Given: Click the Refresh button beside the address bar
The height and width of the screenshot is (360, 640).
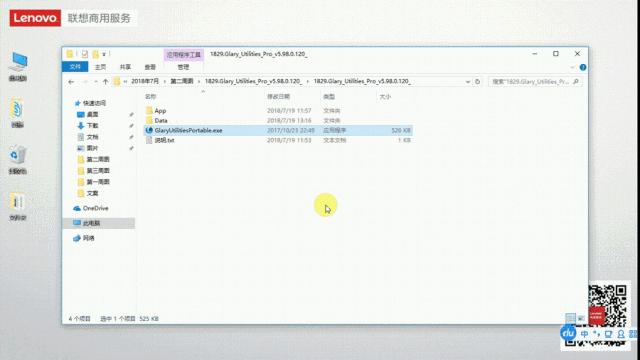Looking at the screenshot, I should click(477, 82).
